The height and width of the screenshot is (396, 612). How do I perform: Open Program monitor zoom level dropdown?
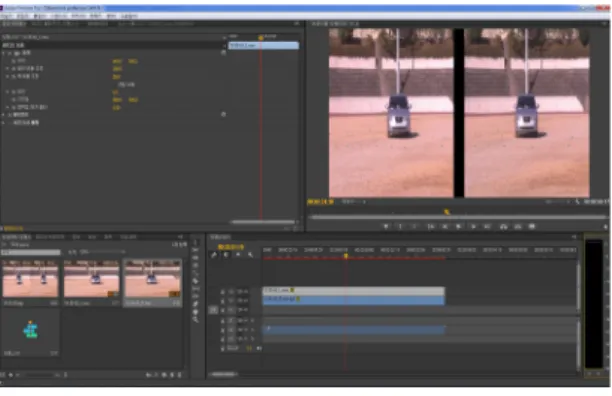coord(354,202)
